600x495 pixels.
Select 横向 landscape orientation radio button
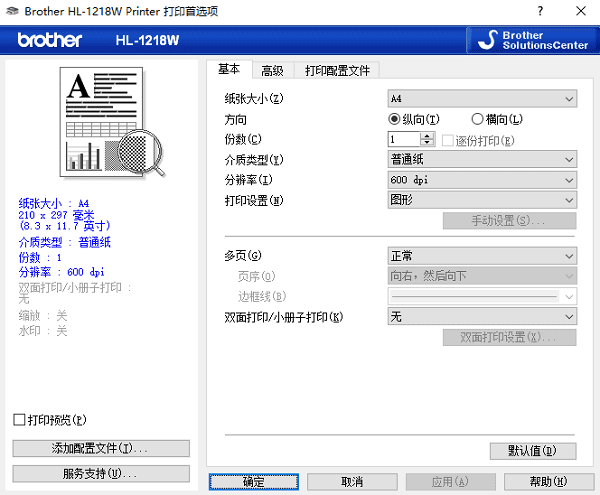(477, 119)
